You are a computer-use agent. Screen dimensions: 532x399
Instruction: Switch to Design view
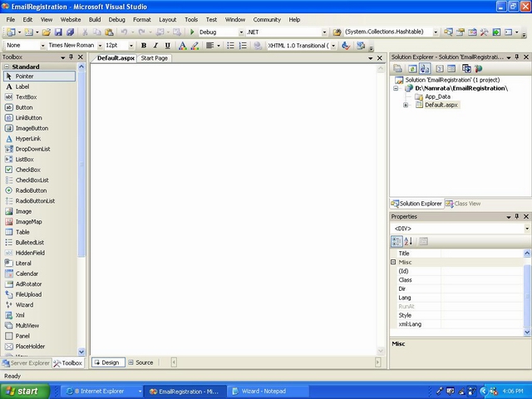click(108, 362)
